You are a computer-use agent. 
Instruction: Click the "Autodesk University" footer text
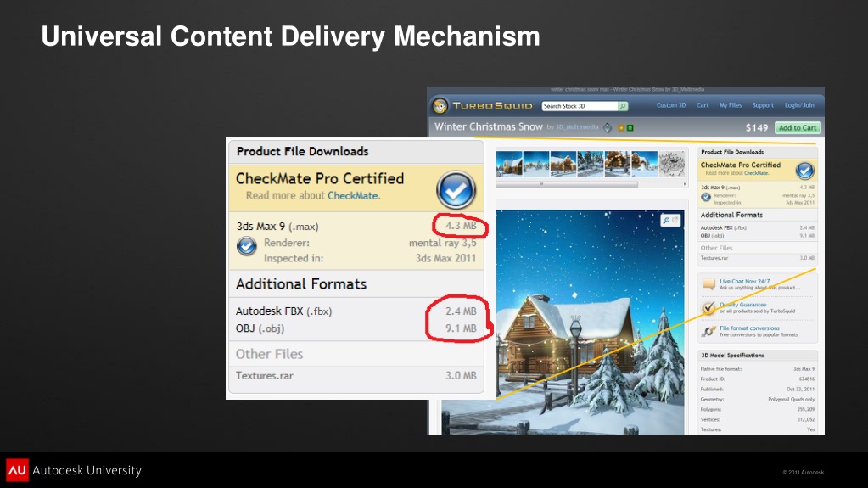(x=87, y=470)
